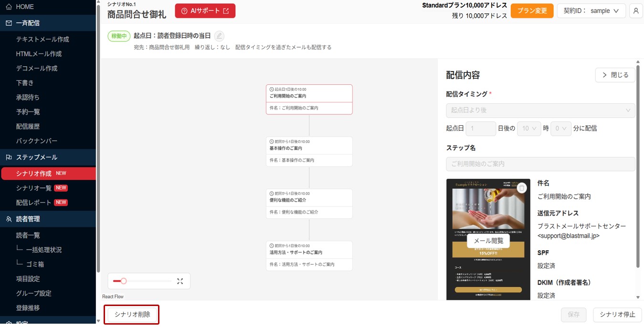This screenshot has height=327, width=644.
Task: Open the 契約ID sample dropdown
Action: 591,10
